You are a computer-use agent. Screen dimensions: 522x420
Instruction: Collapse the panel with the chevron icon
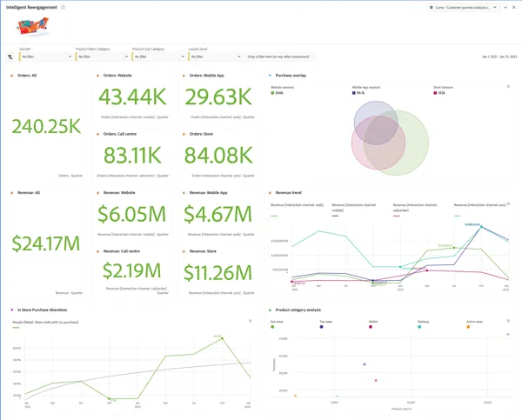point(505,7)
